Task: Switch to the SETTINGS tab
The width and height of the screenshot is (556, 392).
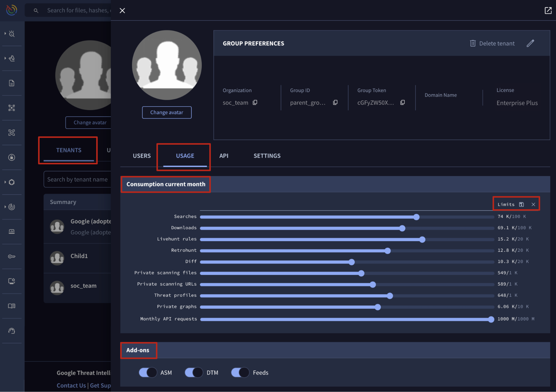Action: [x=267, y=156]
